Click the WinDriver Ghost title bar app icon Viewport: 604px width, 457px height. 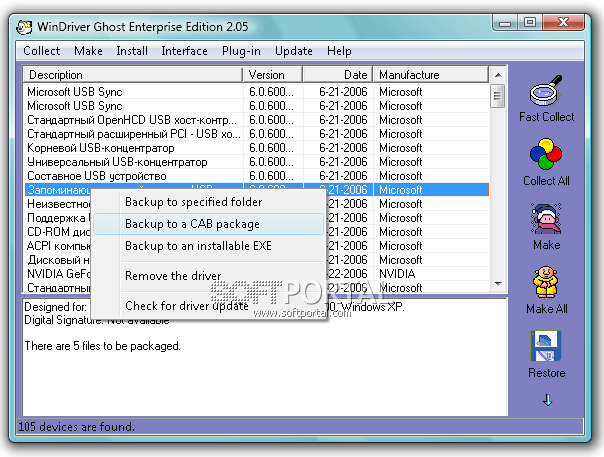click(24, 27)
